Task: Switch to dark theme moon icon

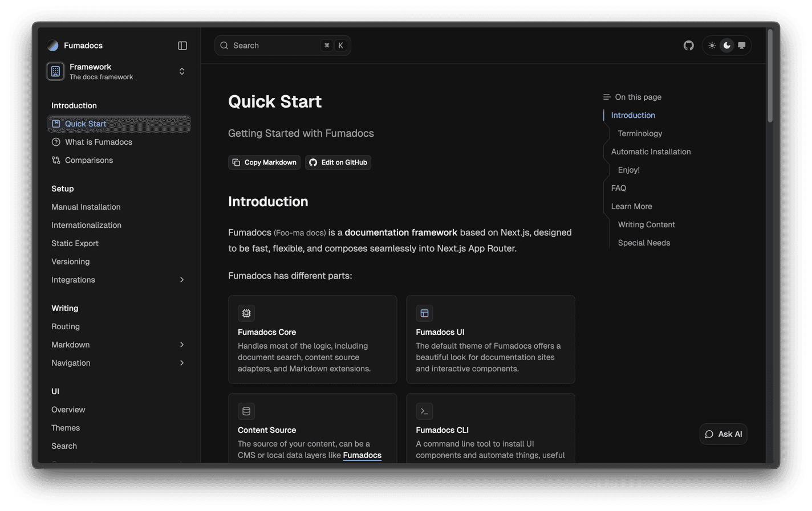Action: tap(727, 46)
